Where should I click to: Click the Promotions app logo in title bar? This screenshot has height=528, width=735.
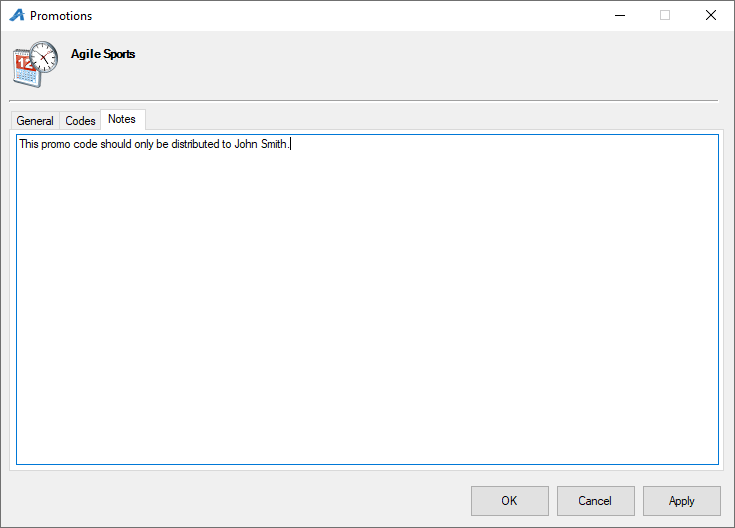coord(17,15)
